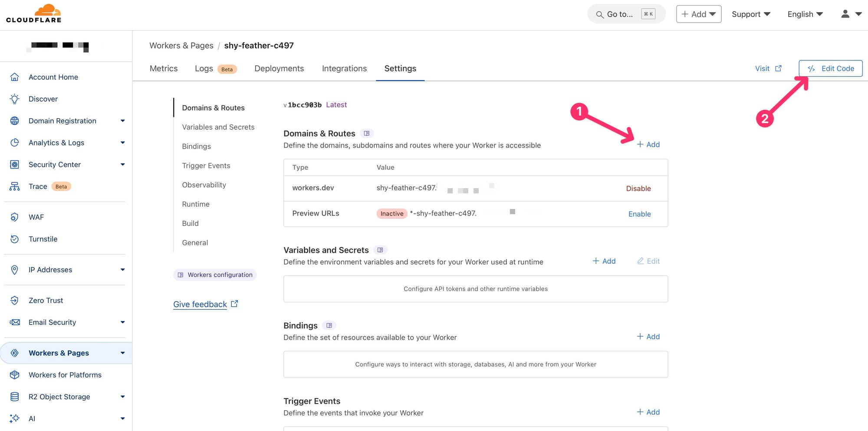Click the Turnstile icon in sidebar
868x431 pixels.
click(15, 239)
